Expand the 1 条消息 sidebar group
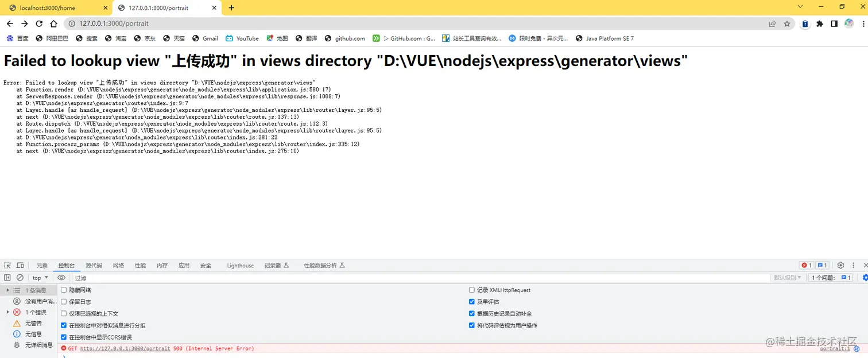 pos(7,290)
